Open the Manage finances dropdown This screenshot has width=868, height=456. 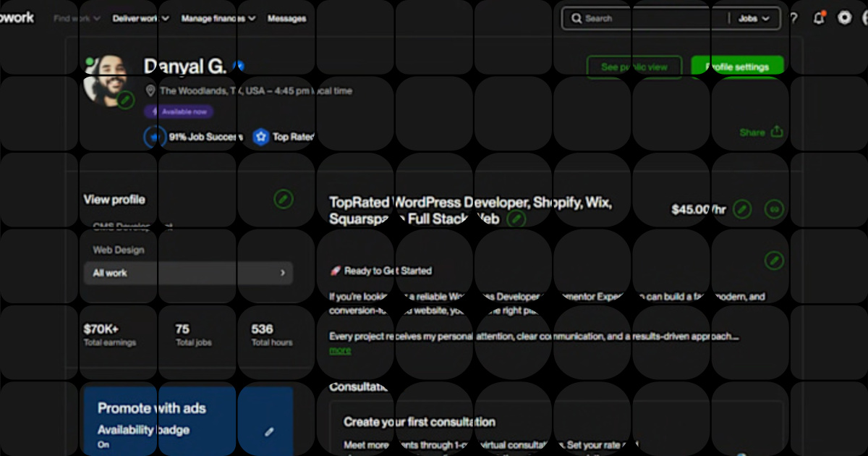click(218, 19)
